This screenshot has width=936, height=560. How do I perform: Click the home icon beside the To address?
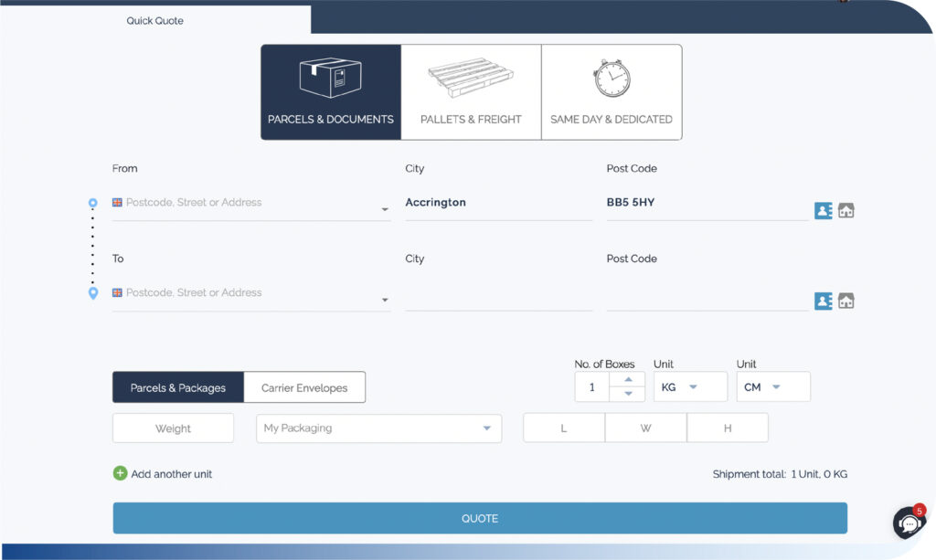pyautogui.click(x=846, y=300)
